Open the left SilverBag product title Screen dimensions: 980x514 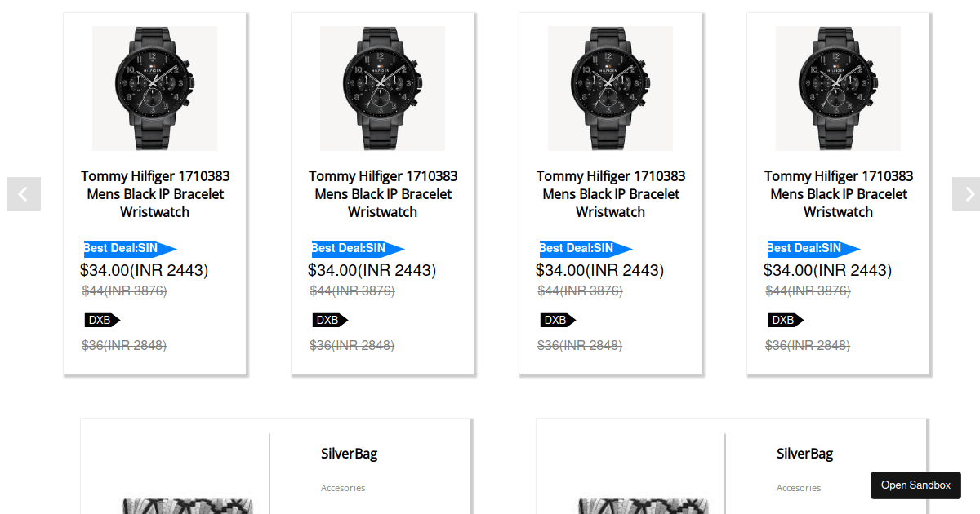(x=349, y=454)
